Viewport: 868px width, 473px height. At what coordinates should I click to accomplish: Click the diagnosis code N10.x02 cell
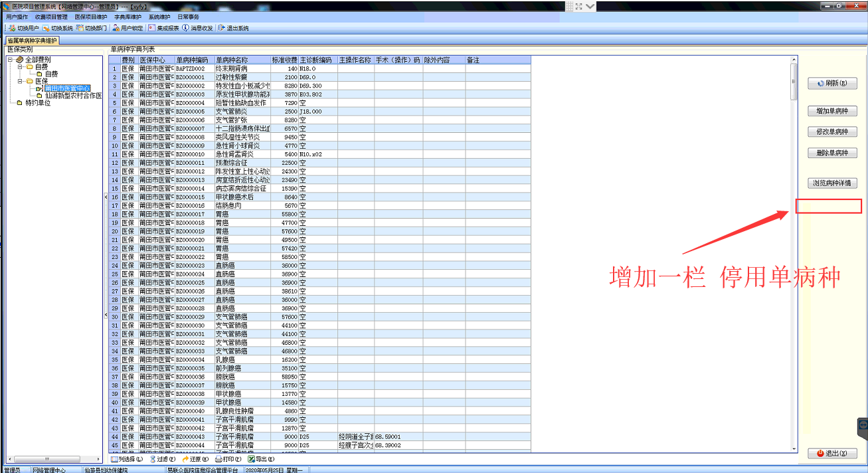pos(318,154)
